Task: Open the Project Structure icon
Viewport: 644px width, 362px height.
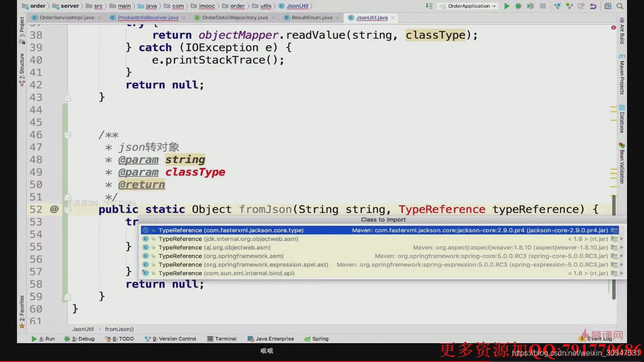Action: tap(608, 6)
